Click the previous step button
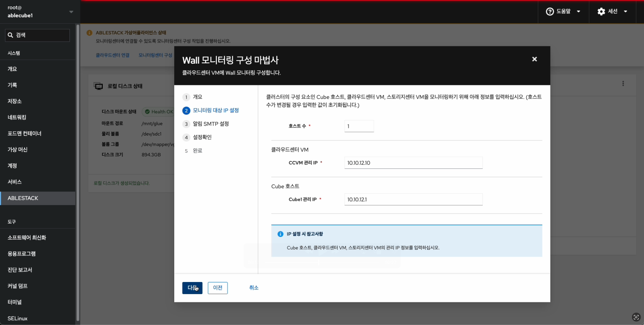The width and height of the screenshot is (644, 325). coord(218,288)
